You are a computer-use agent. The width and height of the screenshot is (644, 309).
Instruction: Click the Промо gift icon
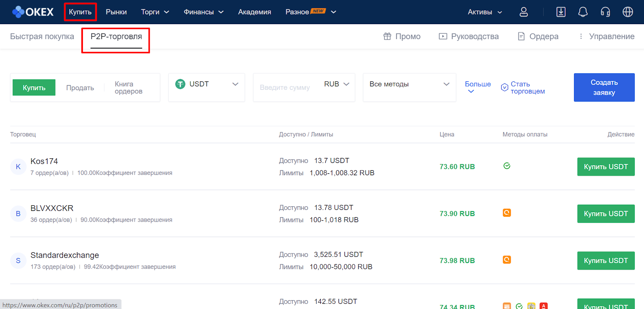pos(387,36)
